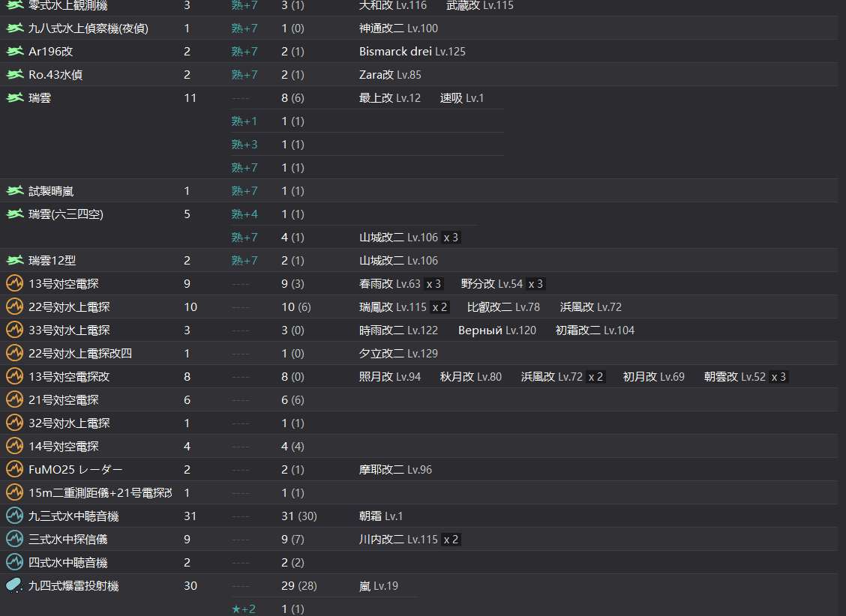Click ship Верный Lv.120
Viewport: 846px width, 616px height.
tap(497, 330)
